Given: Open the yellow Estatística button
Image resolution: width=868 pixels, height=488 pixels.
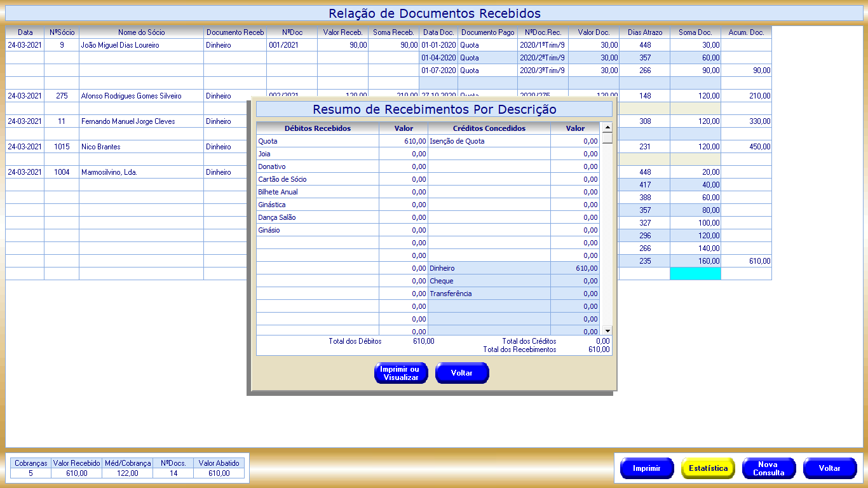Looking at the screenshot, I should (x=708, y=468).
